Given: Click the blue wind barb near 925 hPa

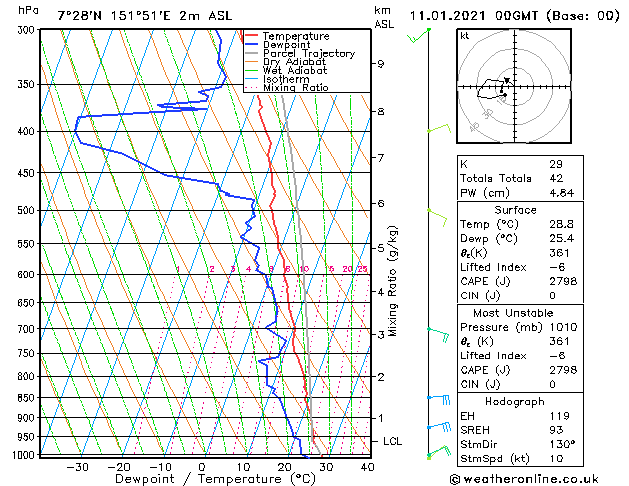Looking at the screenshot, I should (439, 427).
